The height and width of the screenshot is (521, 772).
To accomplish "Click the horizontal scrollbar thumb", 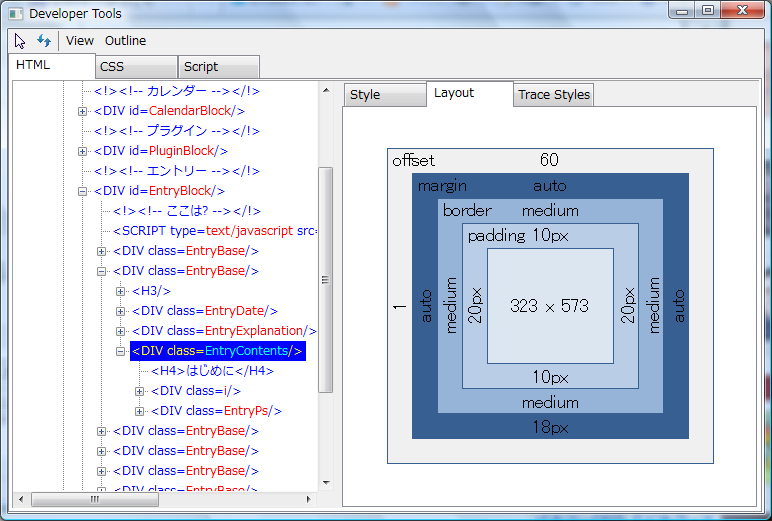I will click(x=95, y=499).
